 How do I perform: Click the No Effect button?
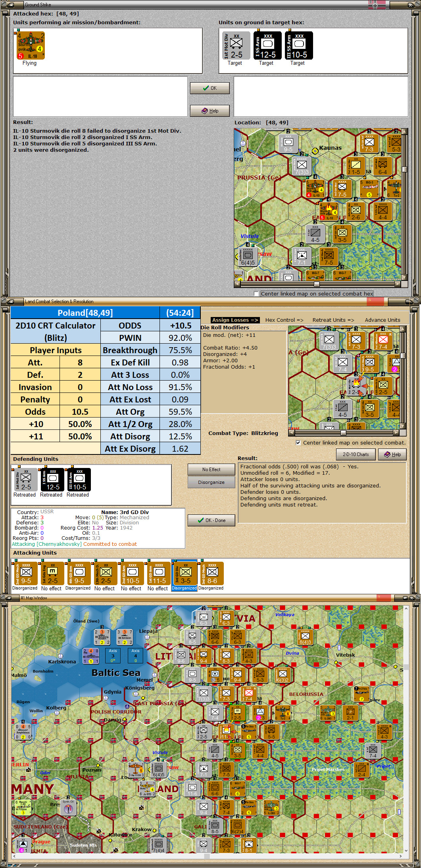pyautogui.click(x=211, y=470)
